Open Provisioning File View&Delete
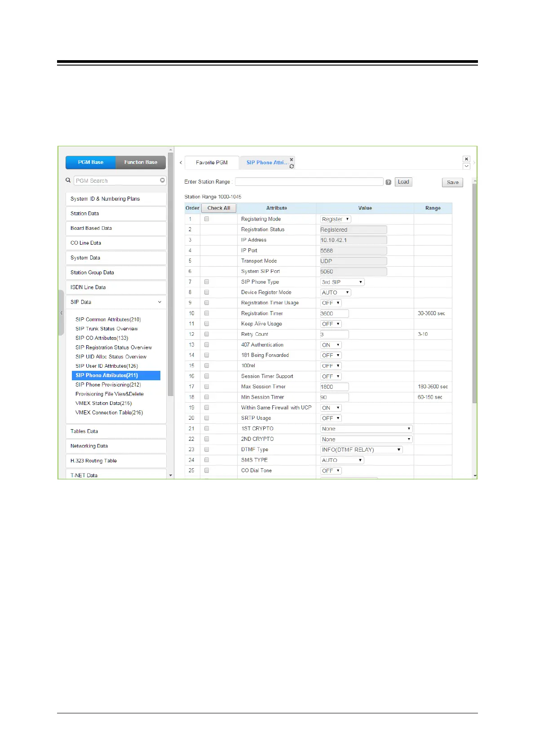Image resolution: width=535 pixels, height=756 pixels. point(110,394)
